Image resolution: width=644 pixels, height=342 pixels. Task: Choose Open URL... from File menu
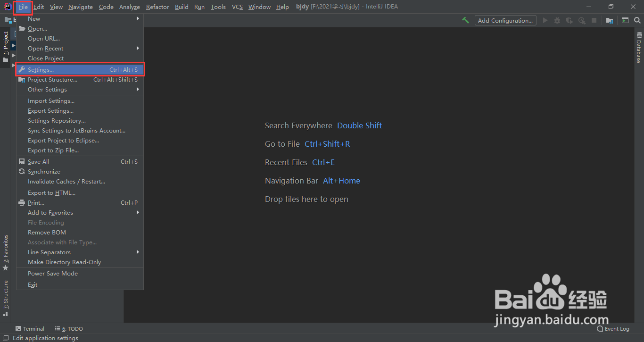tap(80, 39)
